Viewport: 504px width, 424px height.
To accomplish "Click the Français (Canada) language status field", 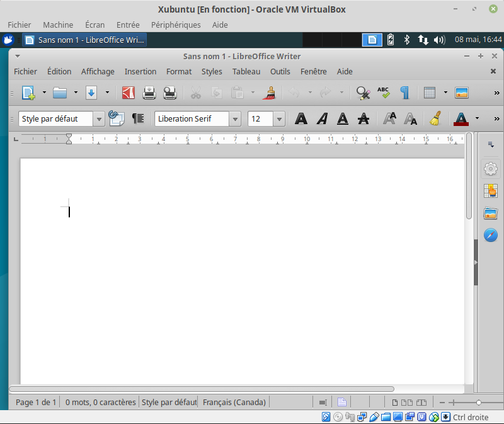I will pos(234,402).
